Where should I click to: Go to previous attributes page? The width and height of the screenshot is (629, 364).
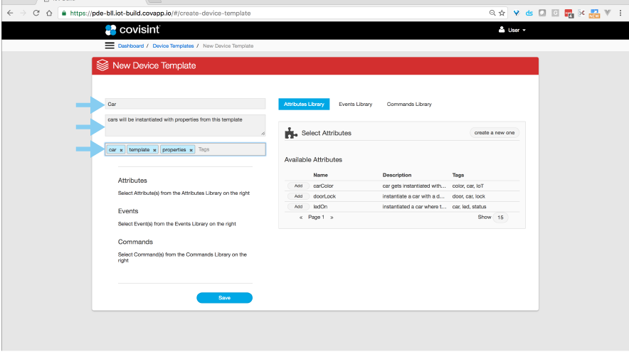pos(301,217)
